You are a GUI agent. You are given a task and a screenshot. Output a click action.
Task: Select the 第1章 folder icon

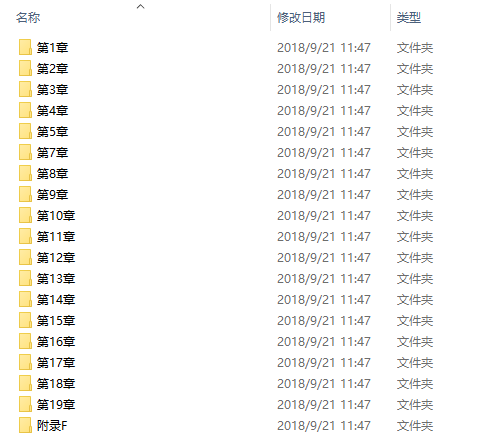pyautogui.click(x=25, y=47)
